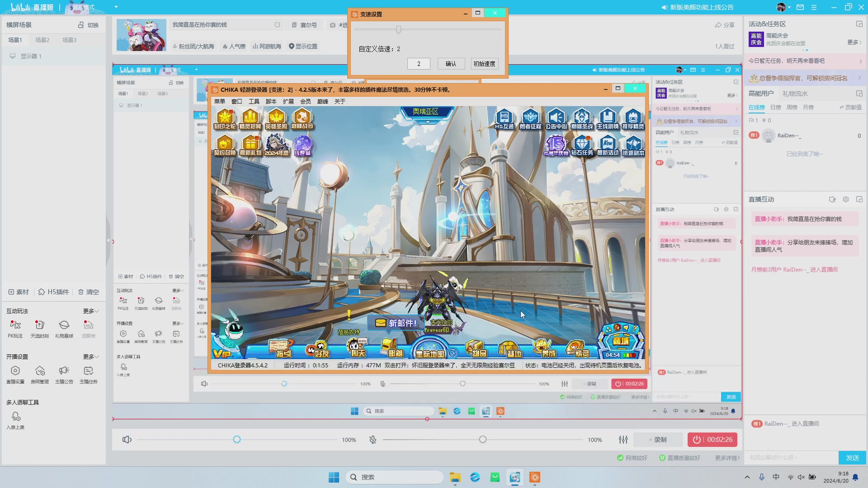Image resolution: width=868 pixels, height=488 pixels.
Task: Toggle 贡献值 sort mode
Action: point(850,107)
